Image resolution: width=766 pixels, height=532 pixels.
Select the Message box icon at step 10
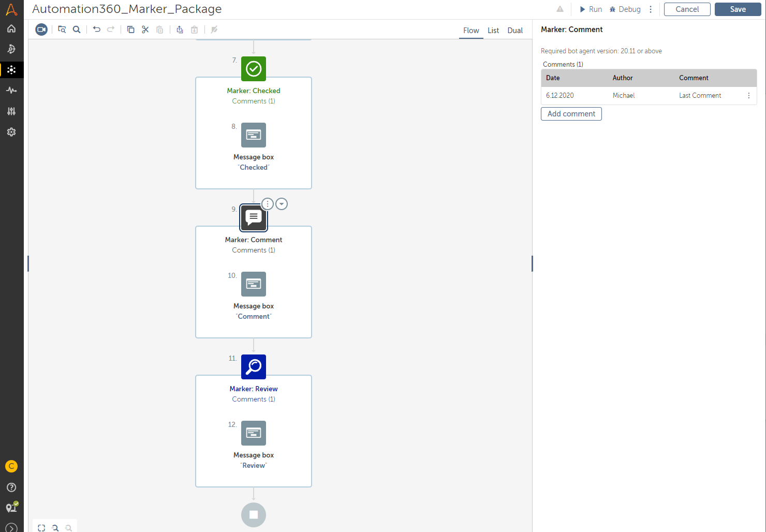click(254, 284)
